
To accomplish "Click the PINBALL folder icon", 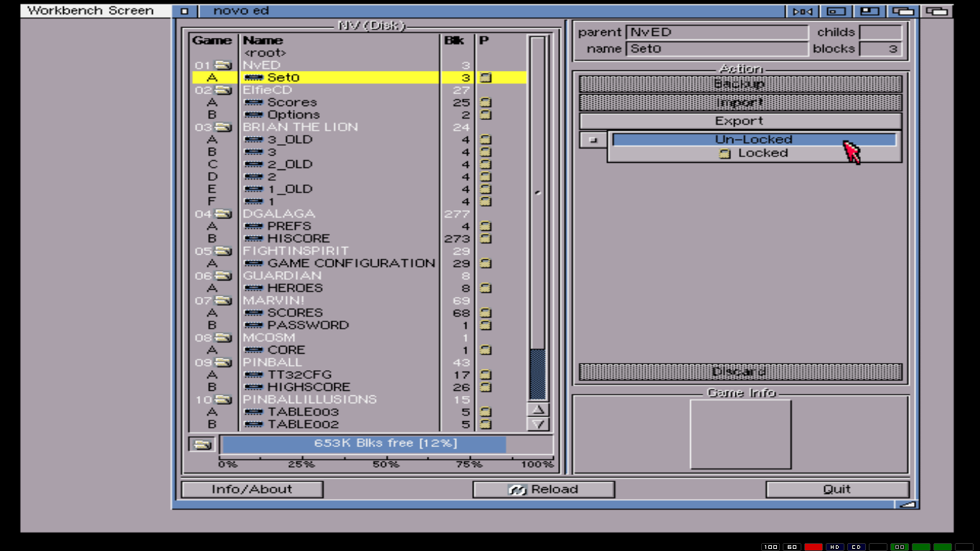I will (223, 362).
